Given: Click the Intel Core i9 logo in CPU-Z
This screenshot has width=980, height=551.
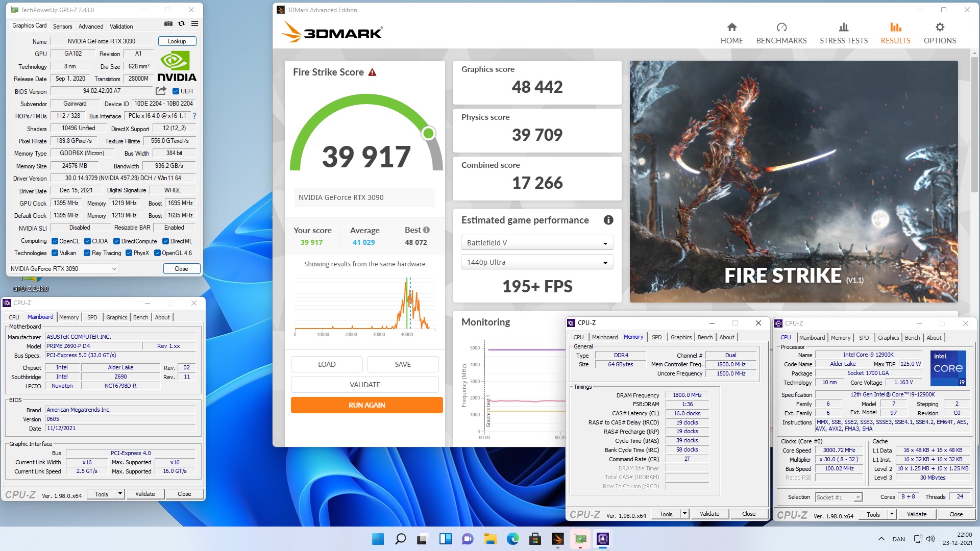Looking at the screenshot, I should 948,368.
